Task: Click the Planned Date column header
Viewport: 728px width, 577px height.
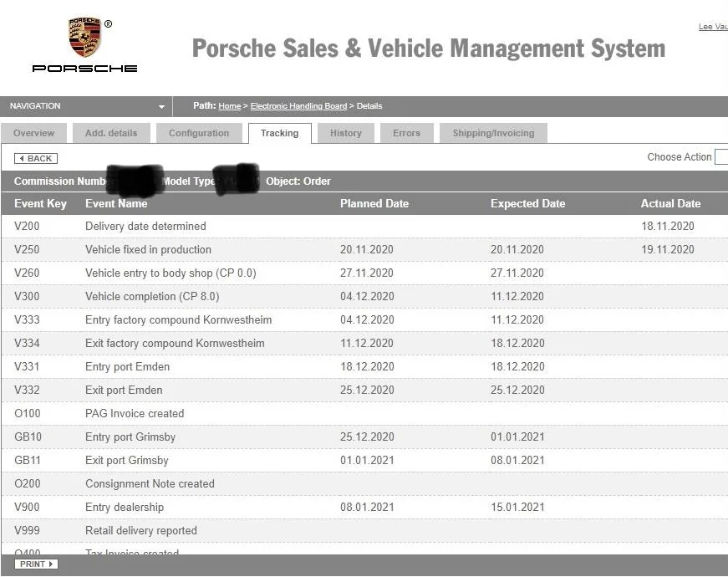Action: [x=374, y=203]
